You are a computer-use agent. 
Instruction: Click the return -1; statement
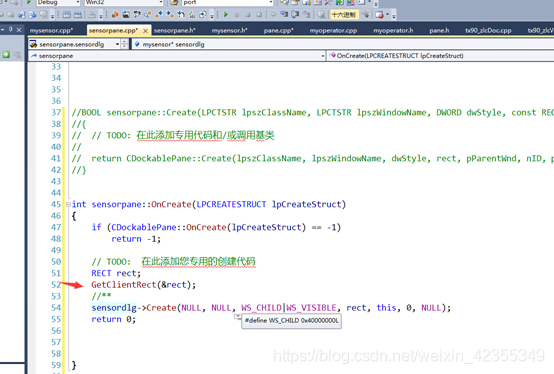click(136, 239)
